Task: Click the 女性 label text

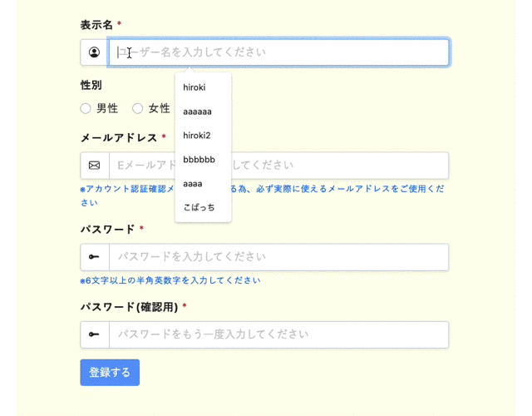Action: (159, 109)
